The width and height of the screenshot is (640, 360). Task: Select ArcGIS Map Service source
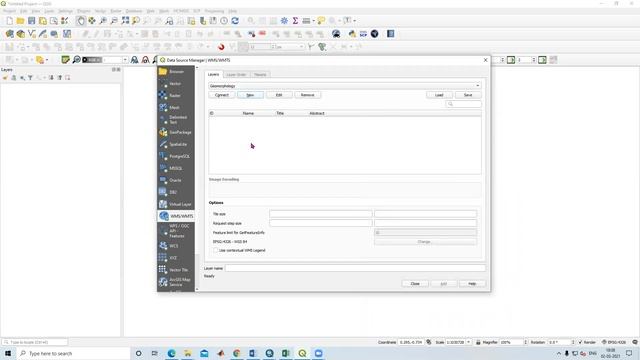click(x=176, y=282)
